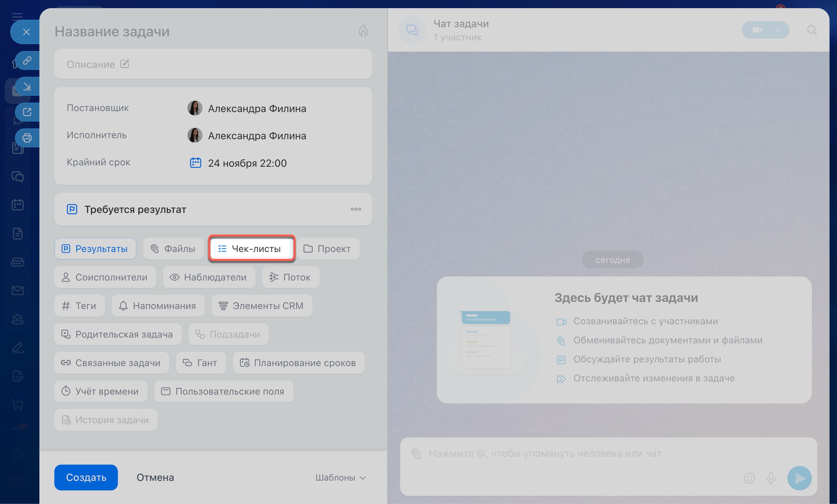Click the send message arrow button
Screen dimensions: 837x504
point(799,478)
